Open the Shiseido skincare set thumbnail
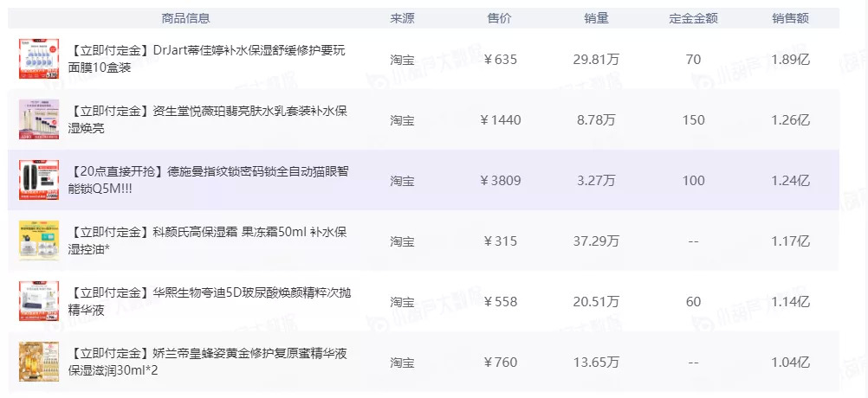The height and width of the screenshot is (398, 868). pyautogui.click(x=38, y=119)
